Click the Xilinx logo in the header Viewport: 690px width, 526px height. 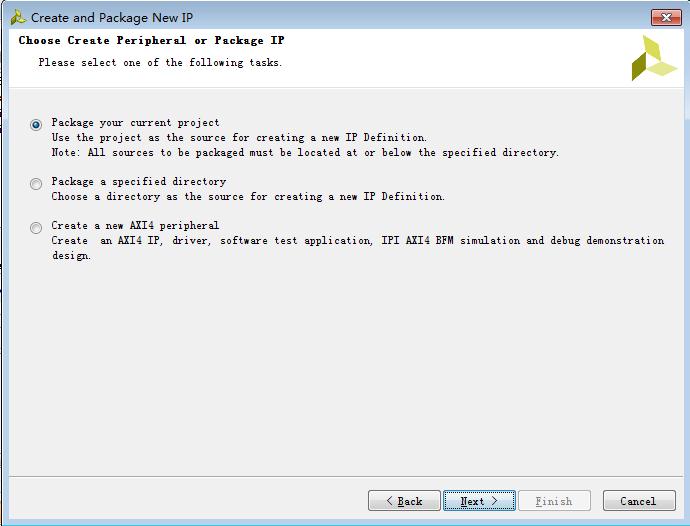[x=654, y=58]
